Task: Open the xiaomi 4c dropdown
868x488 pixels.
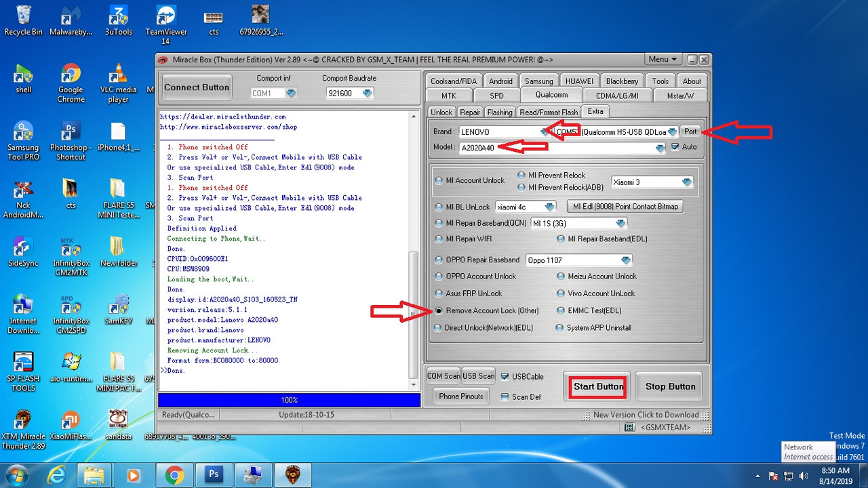Action: (549, 206)
